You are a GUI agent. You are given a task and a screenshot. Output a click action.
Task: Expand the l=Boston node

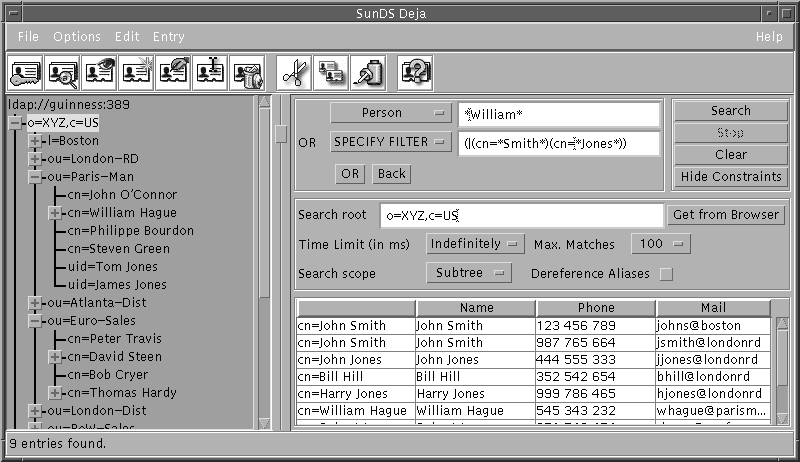[x=35, y=141]
